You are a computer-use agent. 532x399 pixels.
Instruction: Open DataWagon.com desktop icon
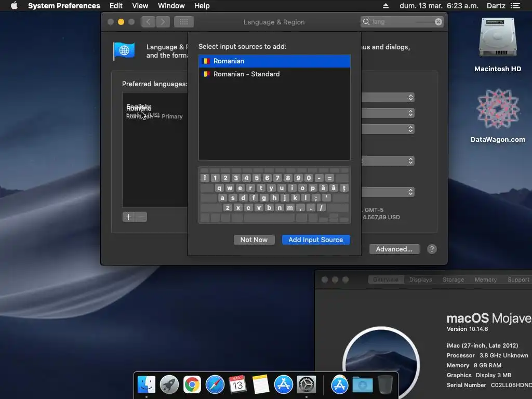coord(498,116)
